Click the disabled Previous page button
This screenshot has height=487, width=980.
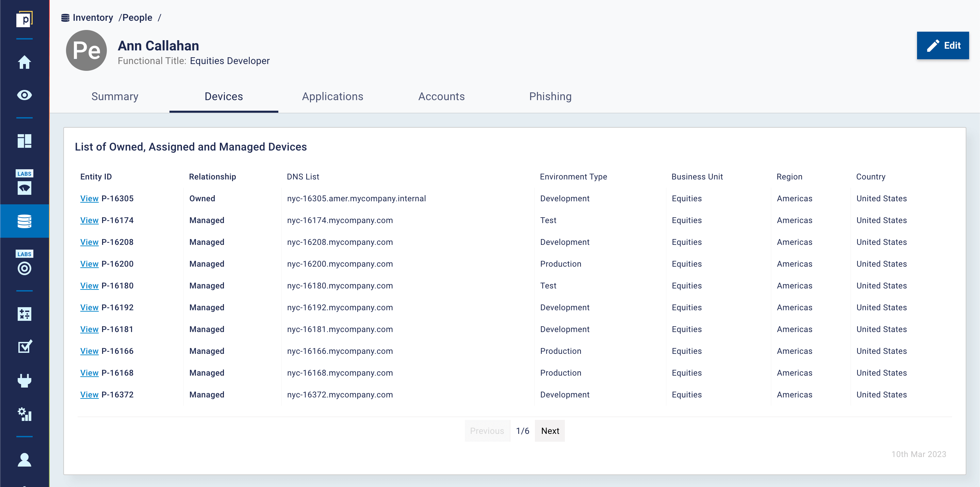point(487,431)
